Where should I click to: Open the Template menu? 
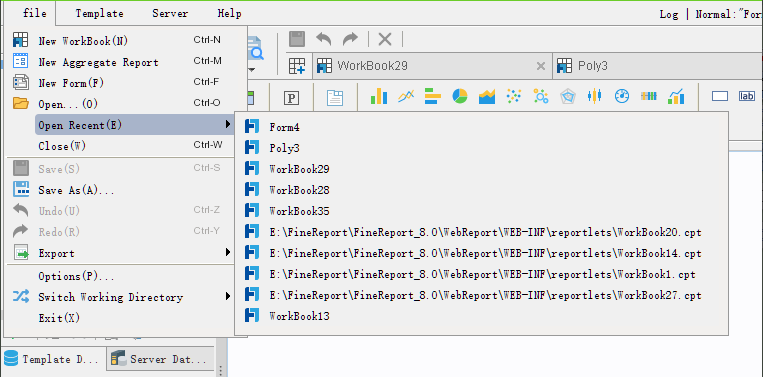pos(99,14)
